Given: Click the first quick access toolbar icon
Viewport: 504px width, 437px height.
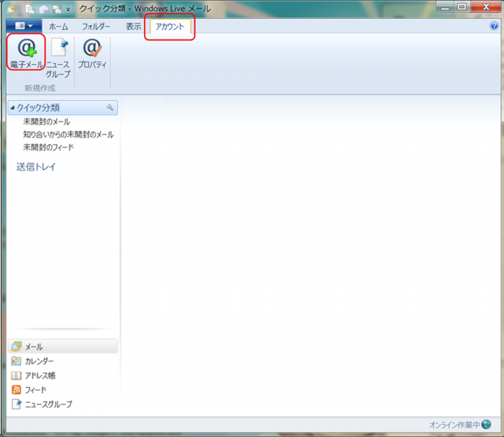Looking at the screenshot, I should (30, 9).
